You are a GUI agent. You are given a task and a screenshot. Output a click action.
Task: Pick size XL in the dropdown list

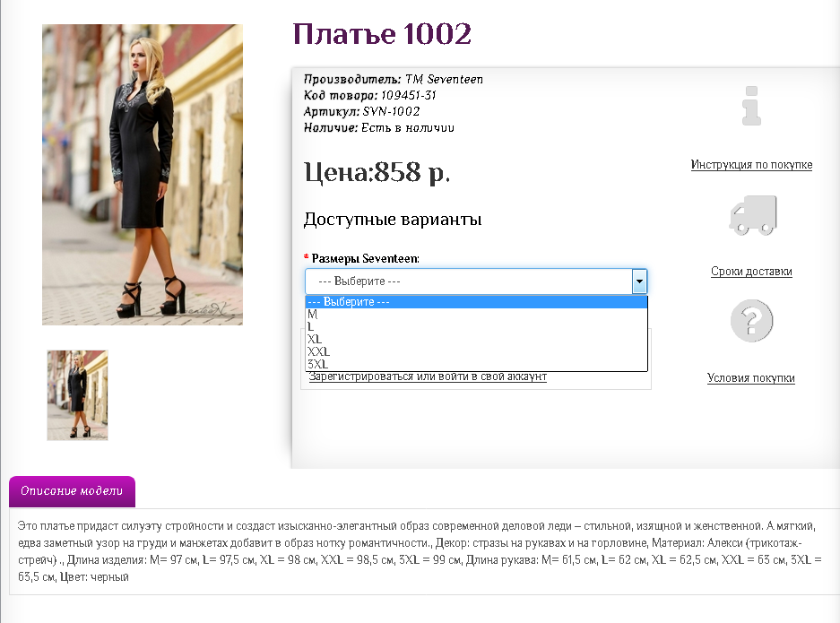(x=315, y=340)
